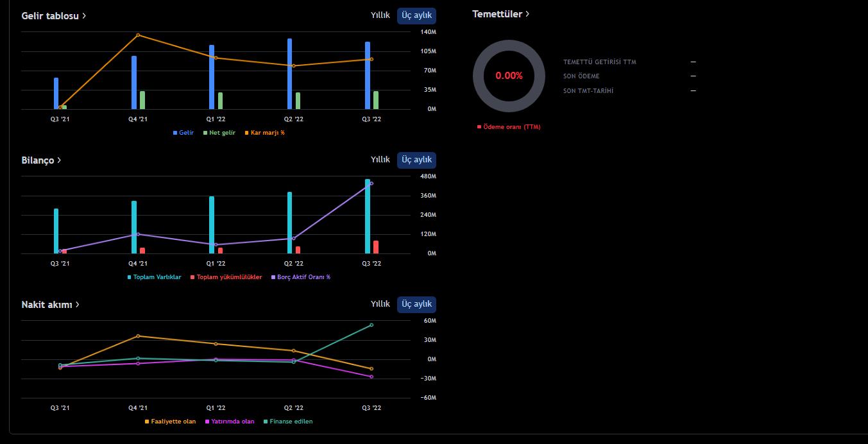Click the 0.00% dividend donut chart
The image size is (868, 444).
509,76
